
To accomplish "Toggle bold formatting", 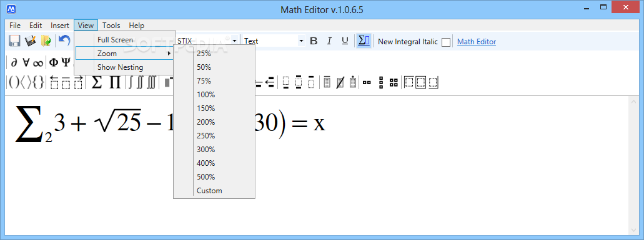I will coord(314,41).
